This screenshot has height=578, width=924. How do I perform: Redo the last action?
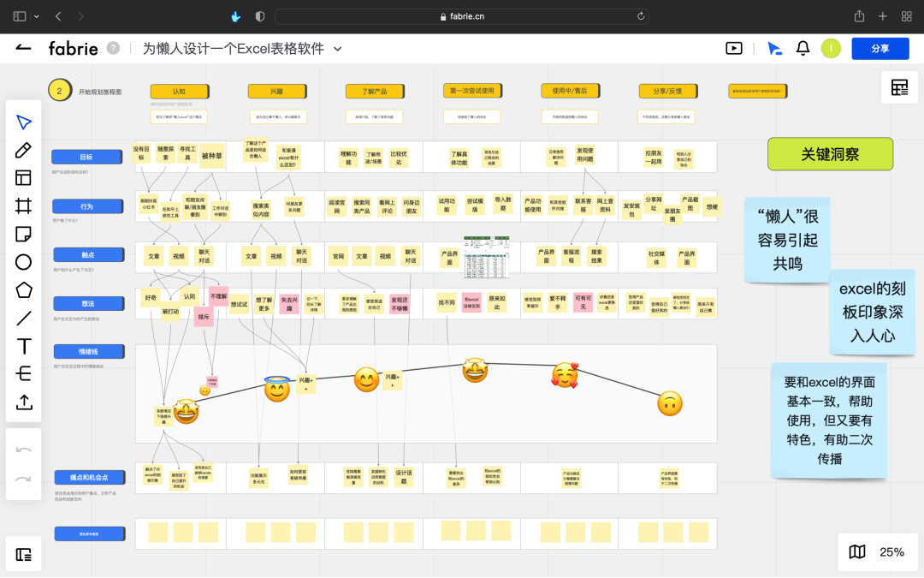(x=24, y=479)
